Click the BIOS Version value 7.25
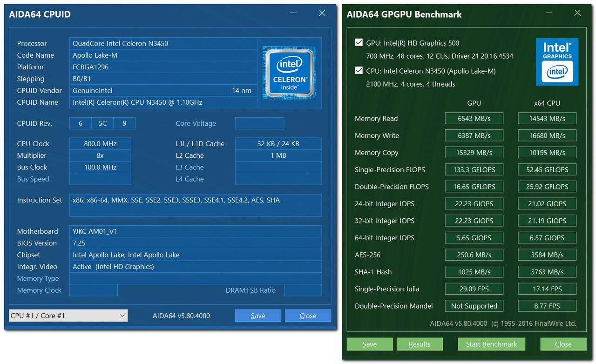Image resolution: width=596 pixels, height=364 pixels. pos(196,243)
